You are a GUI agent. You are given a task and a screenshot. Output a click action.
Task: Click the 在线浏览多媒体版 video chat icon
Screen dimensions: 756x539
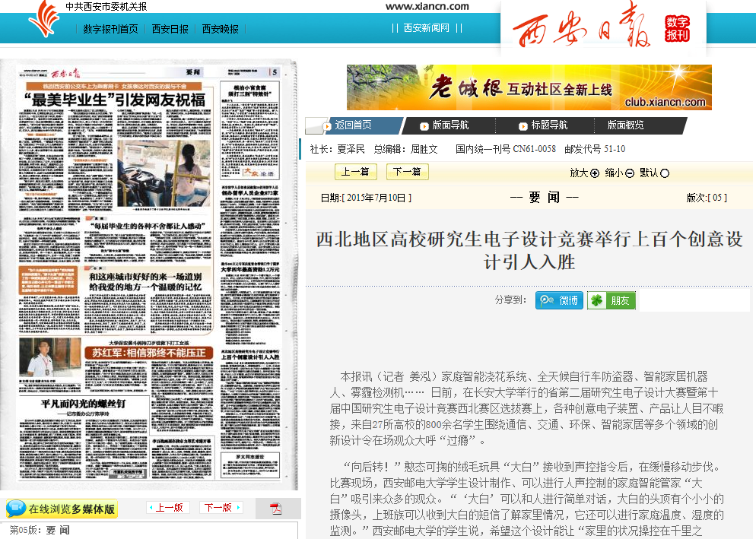click(16, 509)
